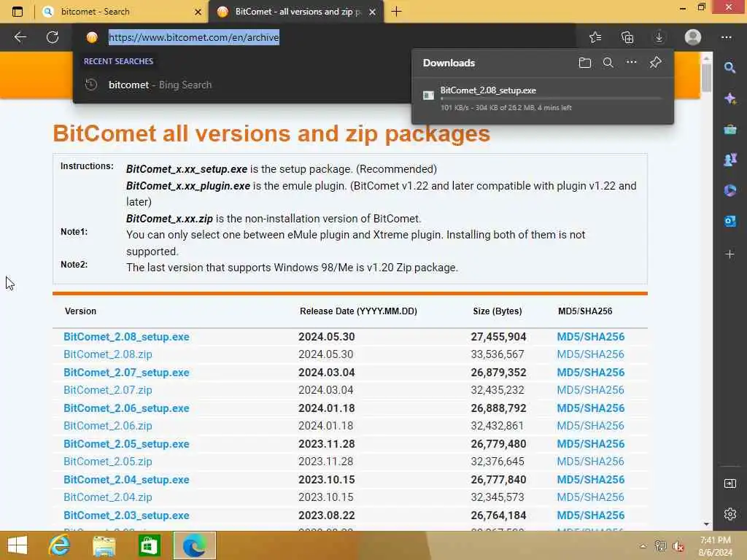Open Microsoft Store from taskbar

(x=149, y=545)
